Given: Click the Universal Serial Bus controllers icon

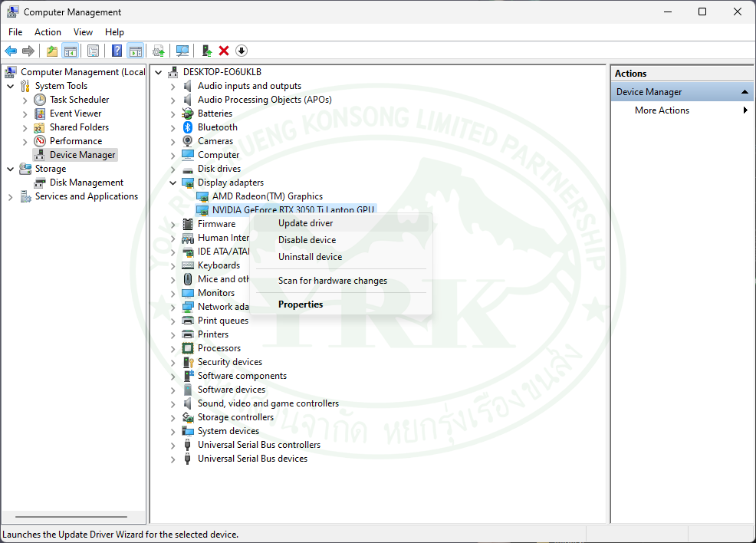Looking at the screenshot, I should 188,445.
